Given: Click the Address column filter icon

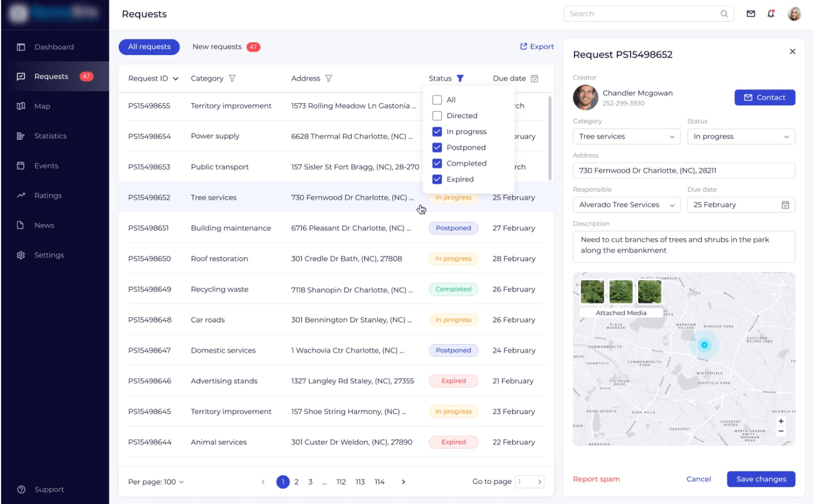Looking at the screenshot, I should (329, 78).
